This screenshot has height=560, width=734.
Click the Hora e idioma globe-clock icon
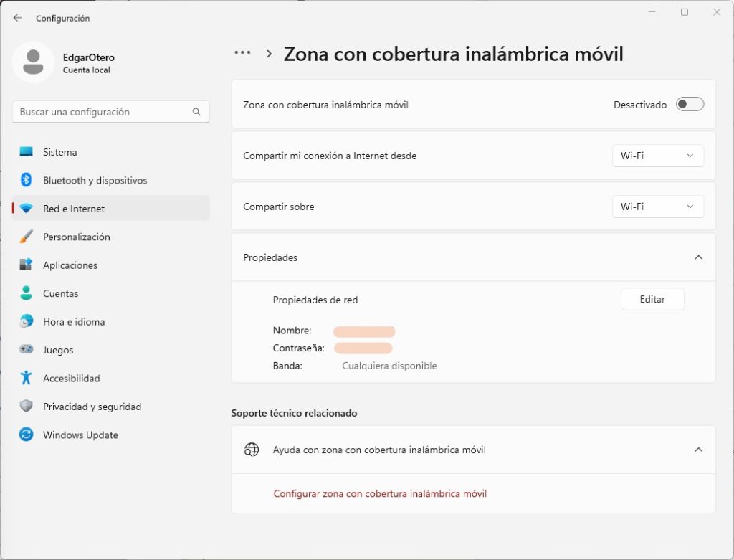pyautogui.click(x=27, y=321)
